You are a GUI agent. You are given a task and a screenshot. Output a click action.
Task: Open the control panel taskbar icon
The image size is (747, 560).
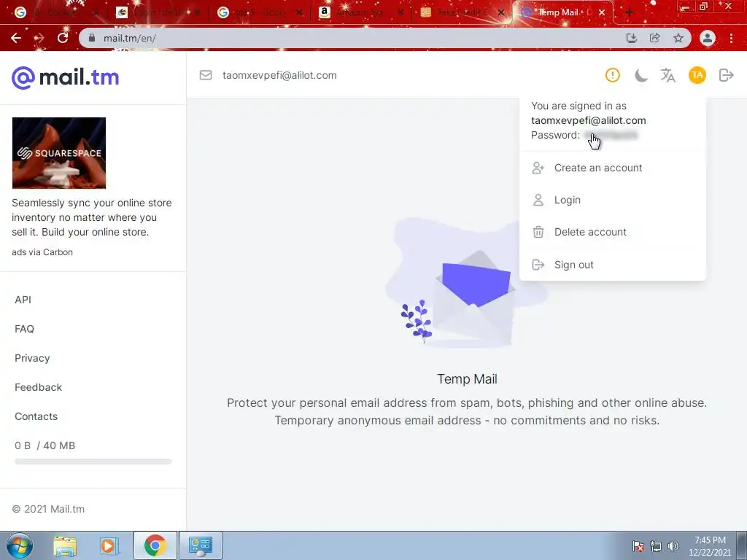[200, 545]
